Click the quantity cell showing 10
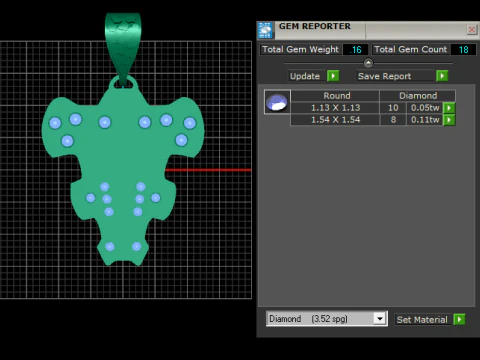Screen dimensions: 480x360 point(393,108)
